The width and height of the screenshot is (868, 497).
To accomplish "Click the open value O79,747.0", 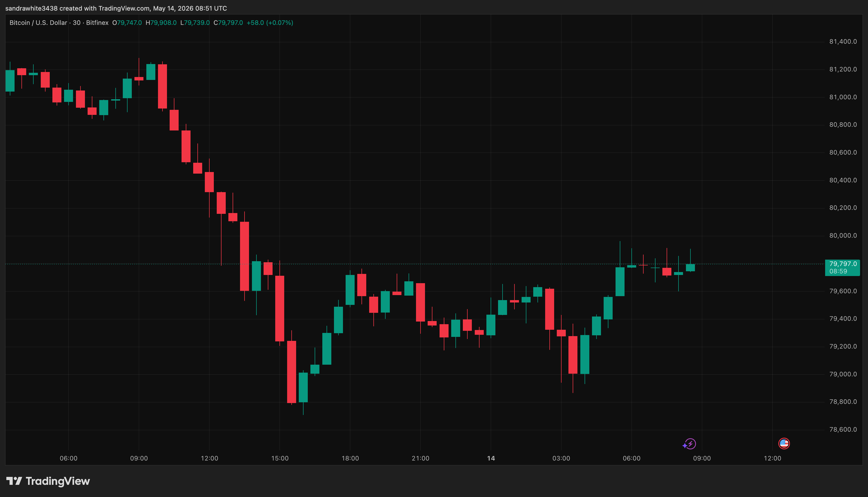I will [127, 23].
